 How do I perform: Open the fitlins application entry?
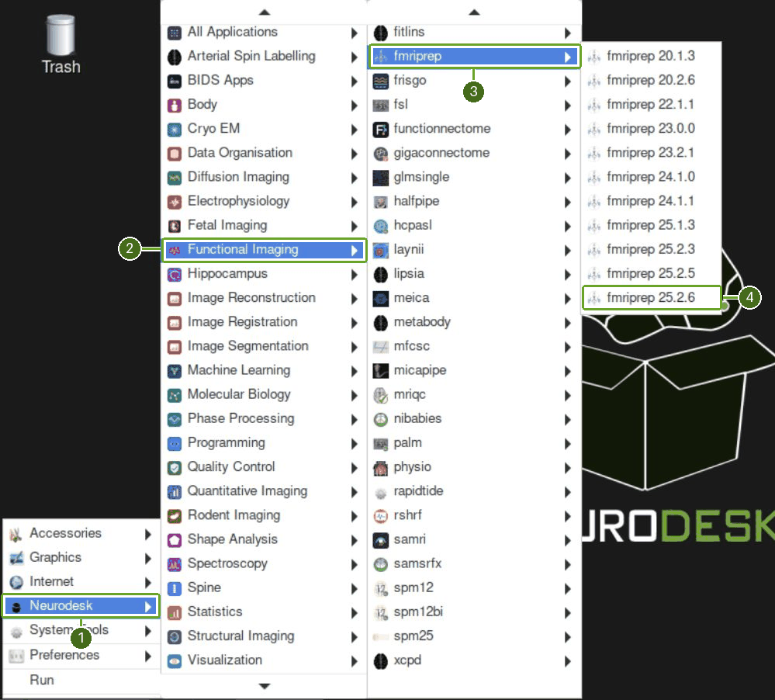pyautogui.click(x=474, y=32)
